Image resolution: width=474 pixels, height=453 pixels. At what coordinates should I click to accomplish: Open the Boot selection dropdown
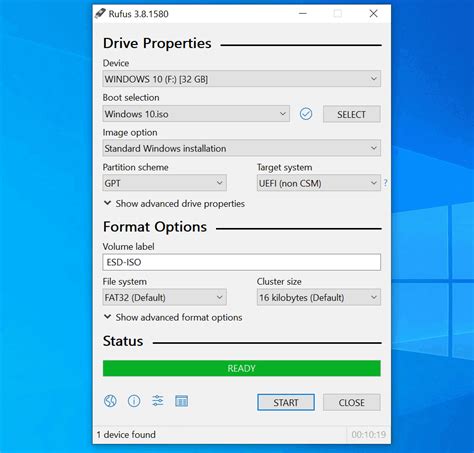click(x=196, y=114)
